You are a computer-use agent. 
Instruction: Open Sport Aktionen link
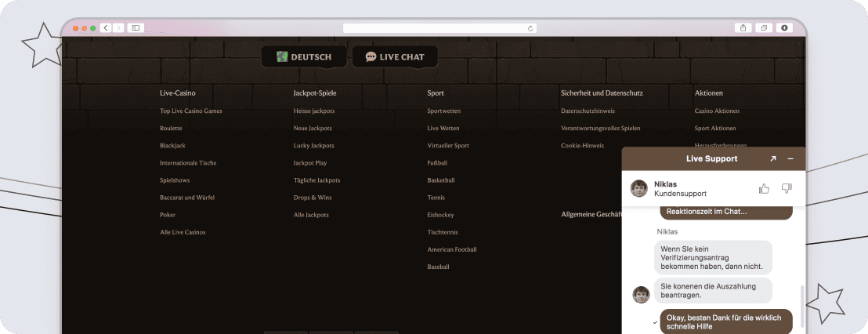715,128
